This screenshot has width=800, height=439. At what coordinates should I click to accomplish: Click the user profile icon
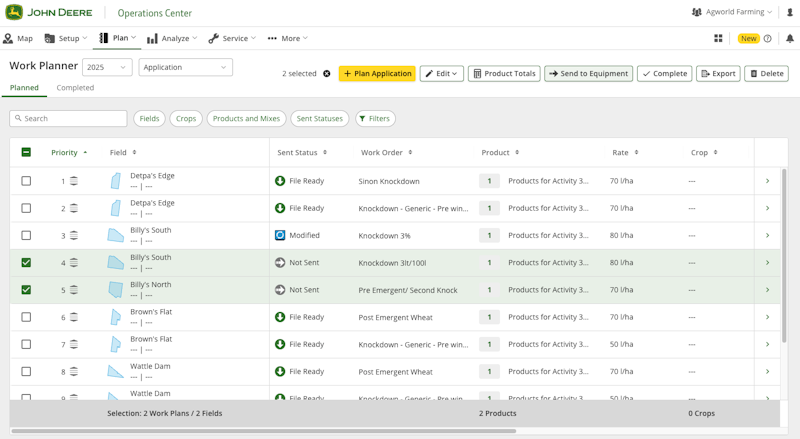[x=789, y=12]
